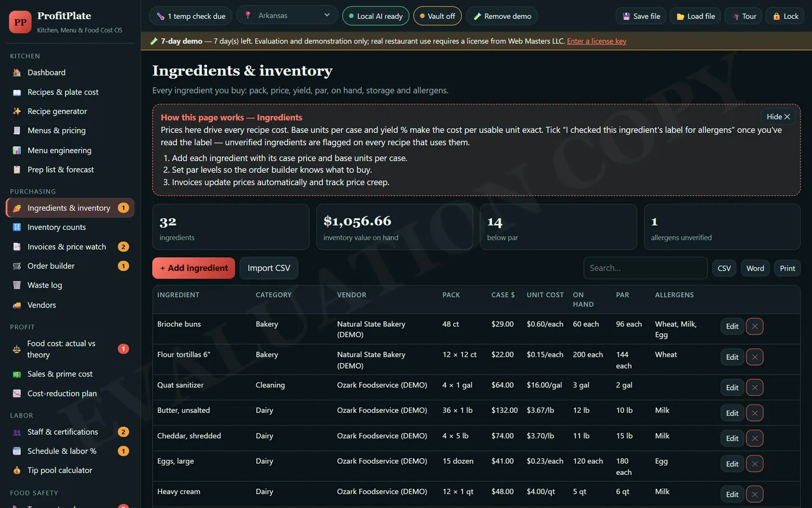Delete the Flour tortillas 6" row
Image resolution: width=812 pixels, height=508 pixels.
[755, 357]
